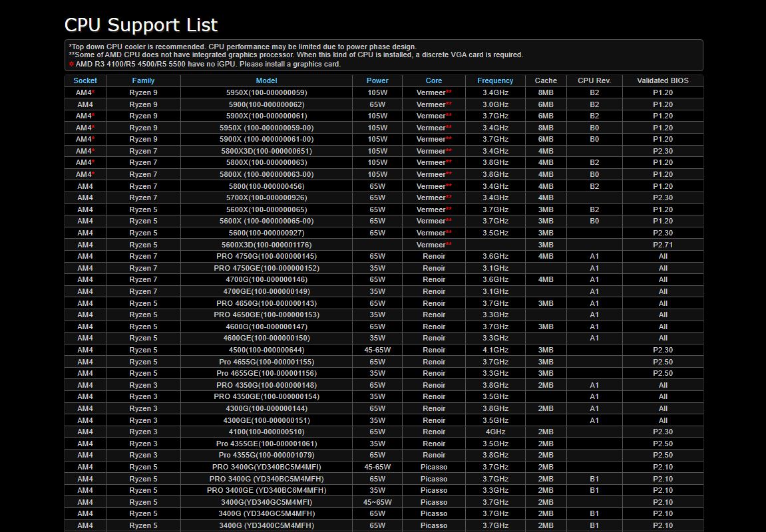Click Picasso core in PRO 3400GE row
The height and width of the screenshot is (532, 766).
click(434, 491)
